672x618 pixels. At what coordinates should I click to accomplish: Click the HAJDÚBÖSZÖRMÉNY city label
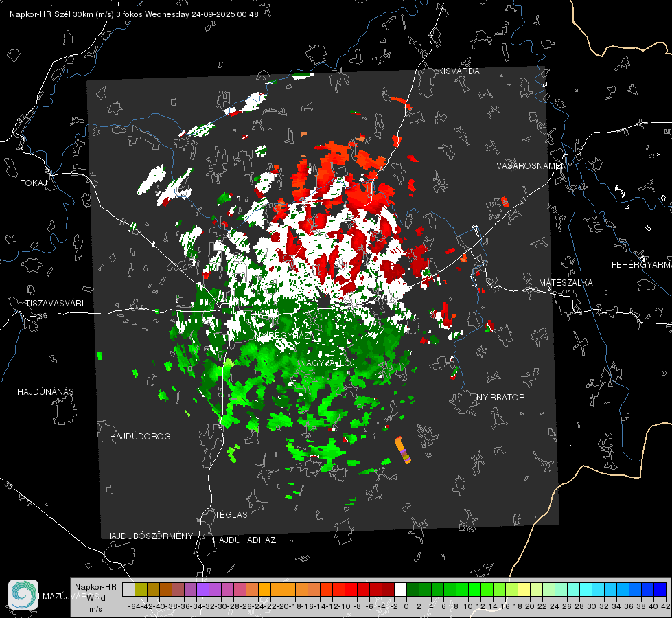point(149,536)
